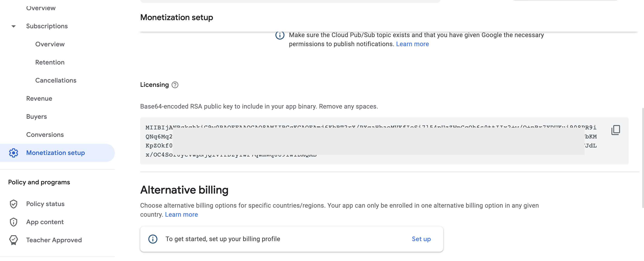This screenshot has height=261, width=644.
Task: Click the Policy status shield icon
Action: (x=14, y=204)
